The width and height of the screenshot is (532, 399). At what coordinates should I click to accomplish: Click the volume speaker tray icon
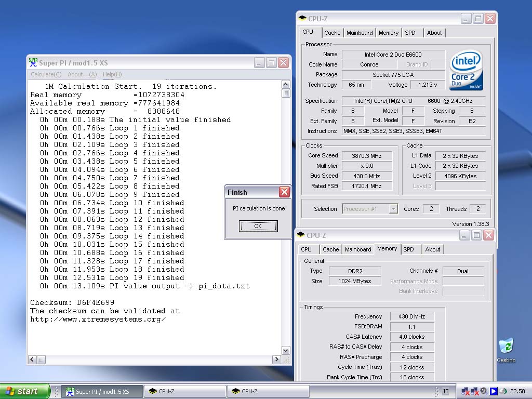484,391
